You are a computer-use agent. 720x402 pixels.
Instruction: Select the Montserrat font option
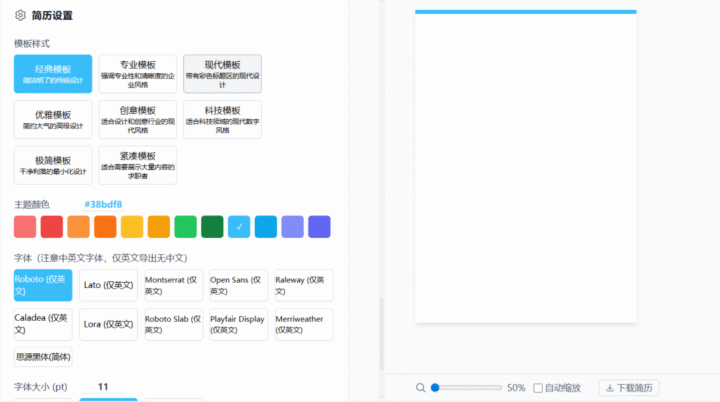tap(173, 285)
